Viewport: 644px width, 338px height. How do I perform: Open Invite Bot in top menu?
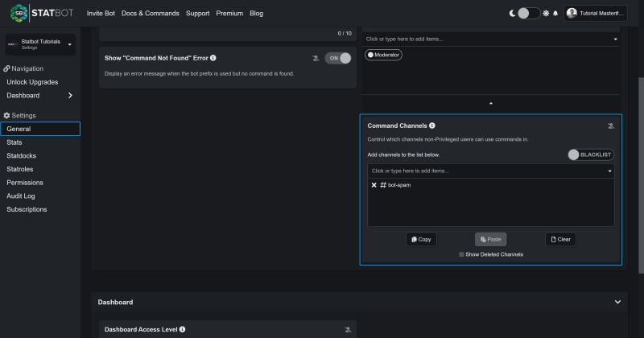click(x=101, y=14)
